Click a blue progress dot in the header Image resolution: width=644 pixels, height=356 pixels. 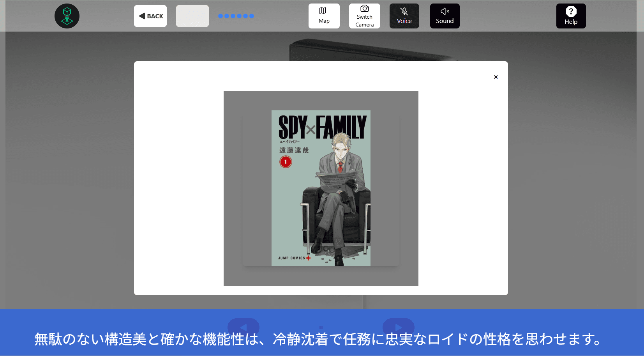pyautogui.click(x=221, y=16)
